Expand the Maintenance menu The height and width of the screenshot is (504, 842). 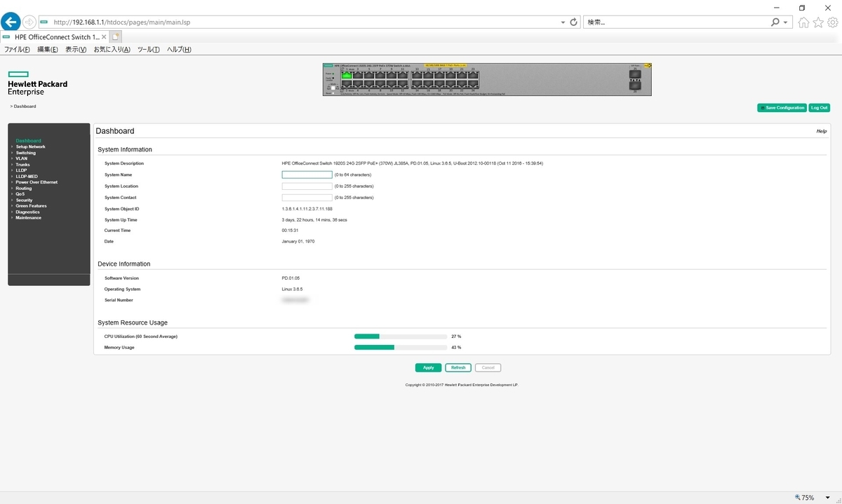[28, 217]
